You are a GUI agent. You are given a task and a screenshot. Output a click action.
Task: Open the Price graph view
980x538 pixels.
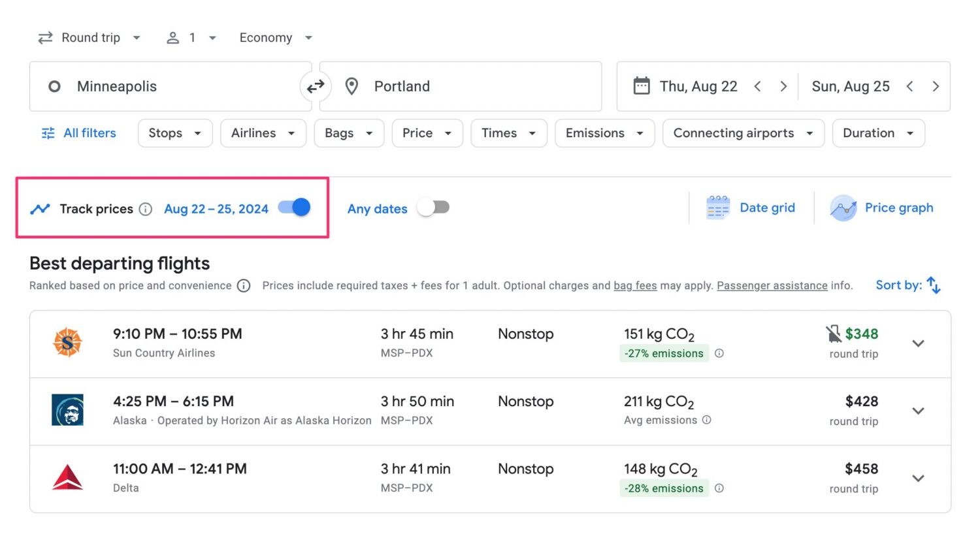point(883,207)
